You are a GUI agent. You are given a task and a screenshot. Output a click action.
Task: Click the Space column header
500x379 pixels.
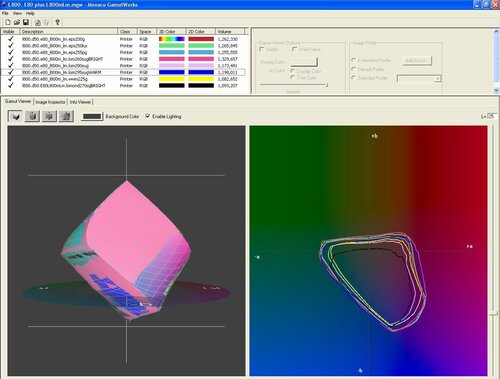click(147, 31)
